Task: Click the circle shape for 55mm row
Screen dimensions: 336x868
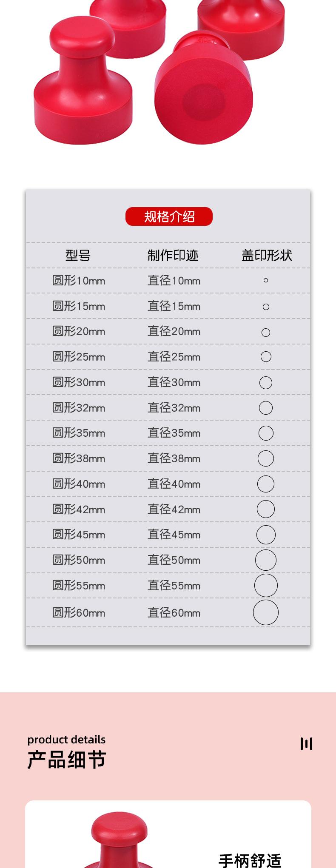Action: (266, 585)
